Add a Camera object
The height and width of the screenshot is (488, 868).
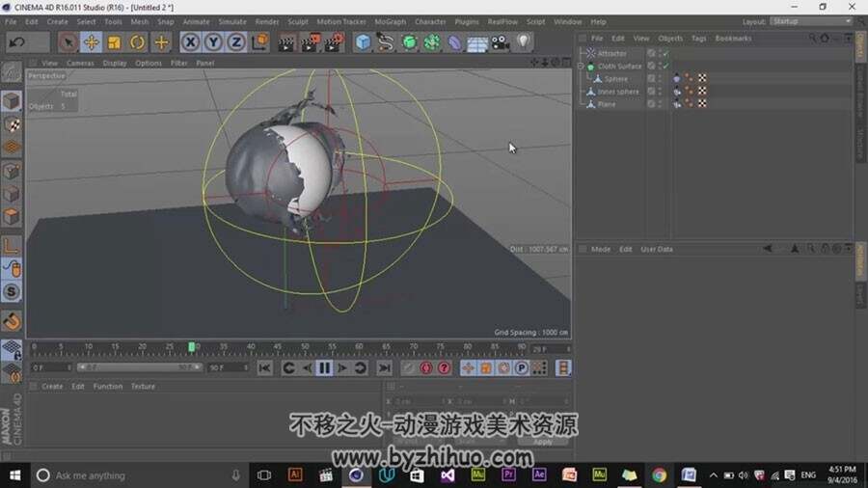tap(501, 42)
